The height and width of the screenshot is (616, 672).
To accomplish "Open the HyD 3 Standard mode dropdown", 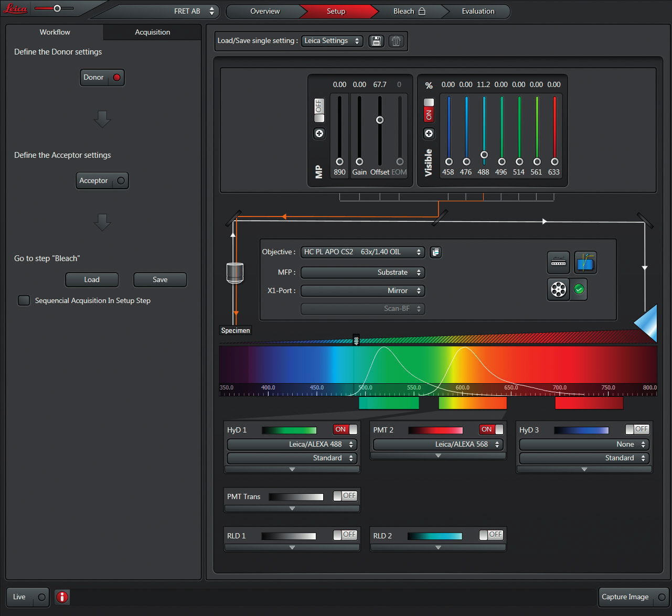I will 584,458.
